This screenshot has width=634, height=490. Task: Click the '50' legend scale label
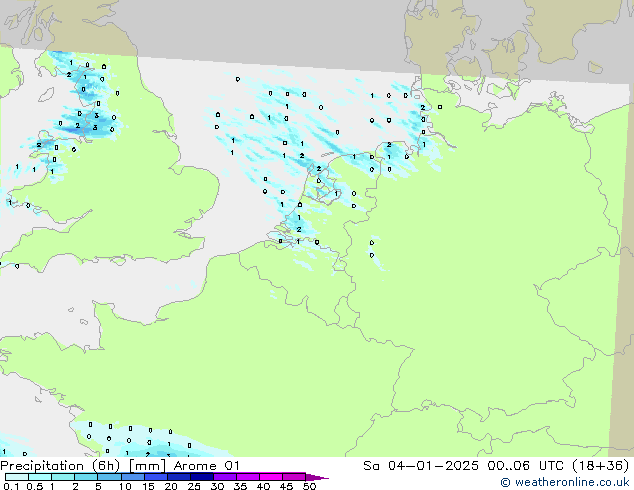pos(309,486)
